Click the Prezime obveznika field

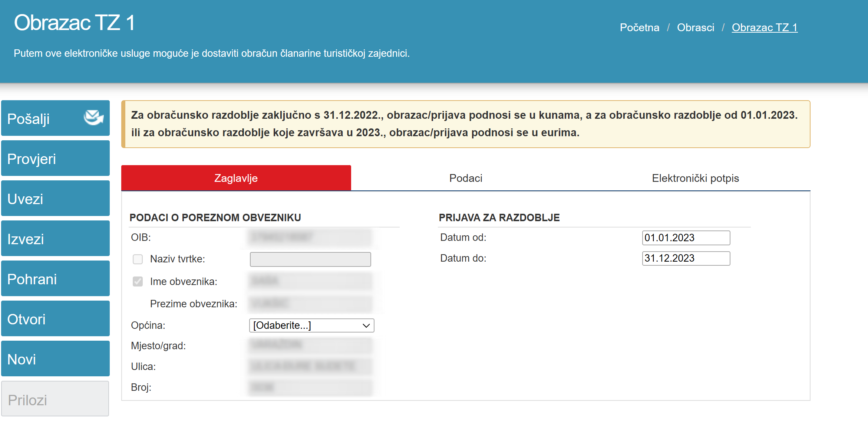pyautogui.click(x=310, y=304)
